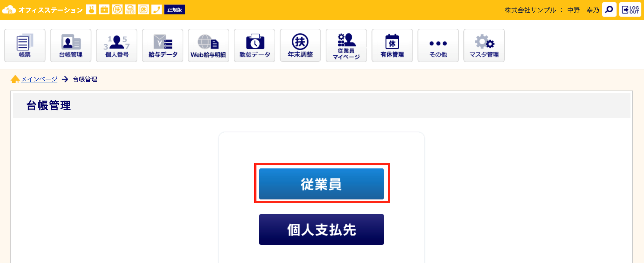
Task: Log out using the LOG OUT icon
Action: tap(630, 10)
